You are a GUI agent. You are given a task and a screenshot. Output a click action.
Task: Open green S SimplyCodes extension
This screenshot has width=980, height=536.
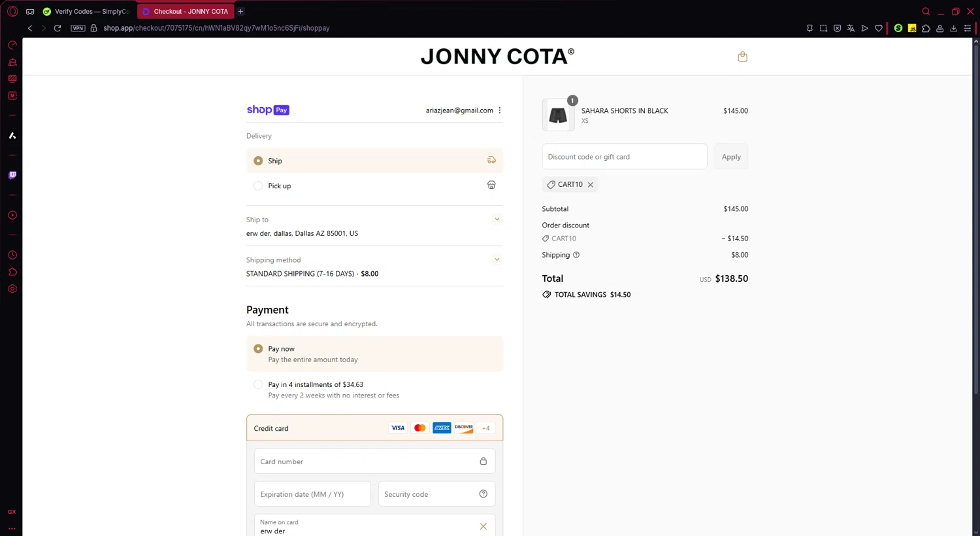click(898, 28)
